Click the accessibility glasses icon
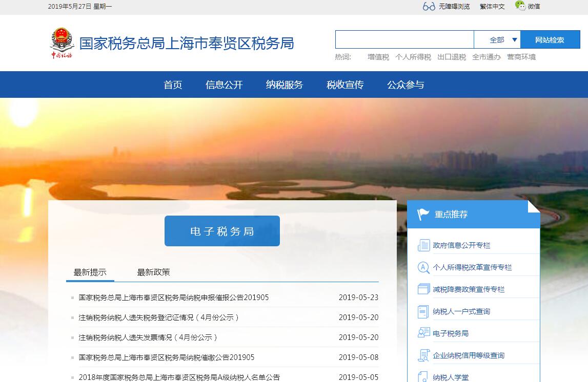This screenshot has height=382, width=588. [x=429, y=6]
